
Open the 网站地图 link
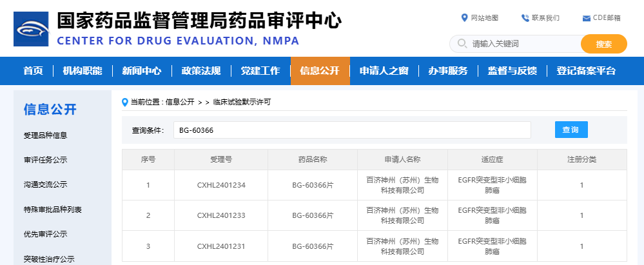pos(485,18)
